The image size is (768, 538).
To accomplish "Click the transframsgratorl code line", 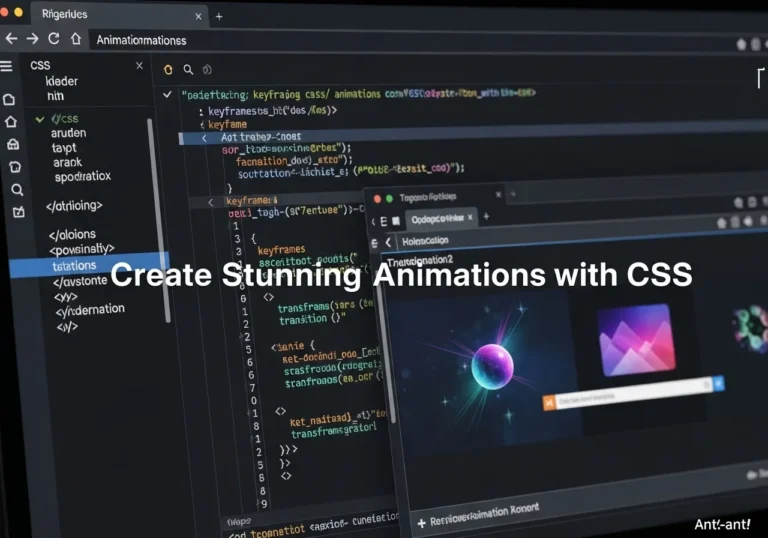I will click(334, 431).
